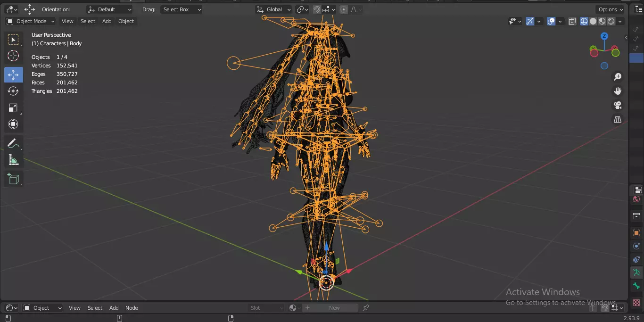Image resolution: width=644 pixels, height=322 pixels.
Task: Open Add menu in shader editor
Action: [114, 308]
